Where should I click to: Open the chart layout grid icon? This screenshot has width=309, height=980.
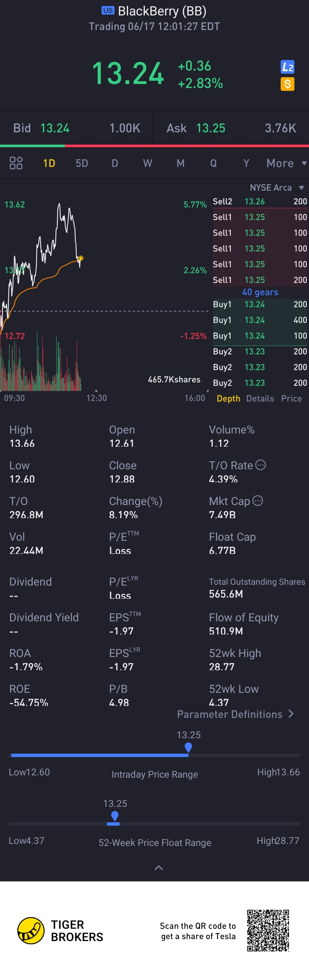point(16,163)
